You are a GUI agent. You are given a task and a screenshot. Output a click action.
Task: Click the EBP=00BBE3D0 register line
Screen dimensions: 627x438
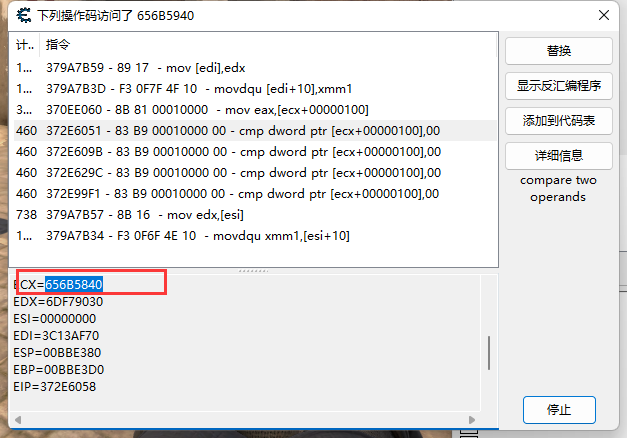(58, 370)
